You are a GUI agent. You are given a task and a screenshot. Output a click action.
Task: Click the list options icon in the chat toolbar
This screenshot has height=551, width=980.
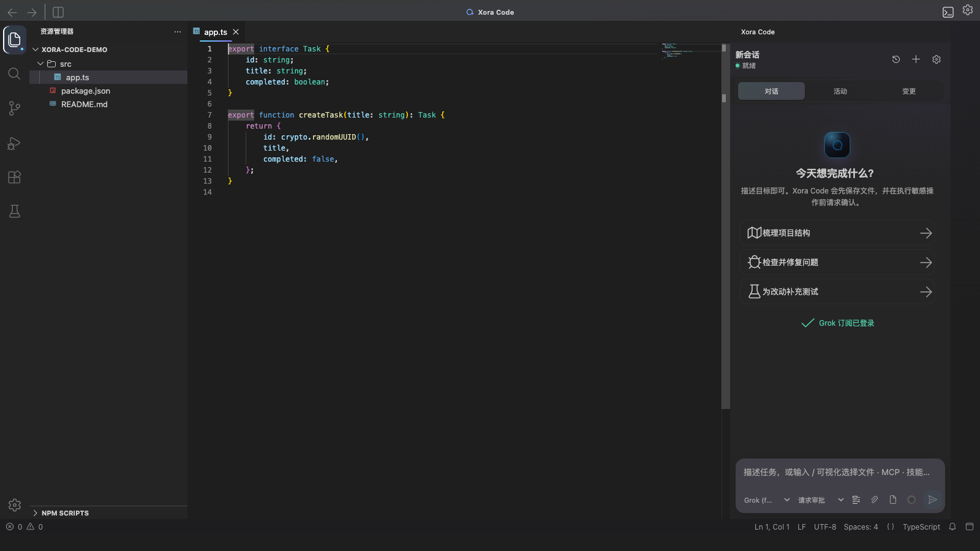click(x=856, y=500)
